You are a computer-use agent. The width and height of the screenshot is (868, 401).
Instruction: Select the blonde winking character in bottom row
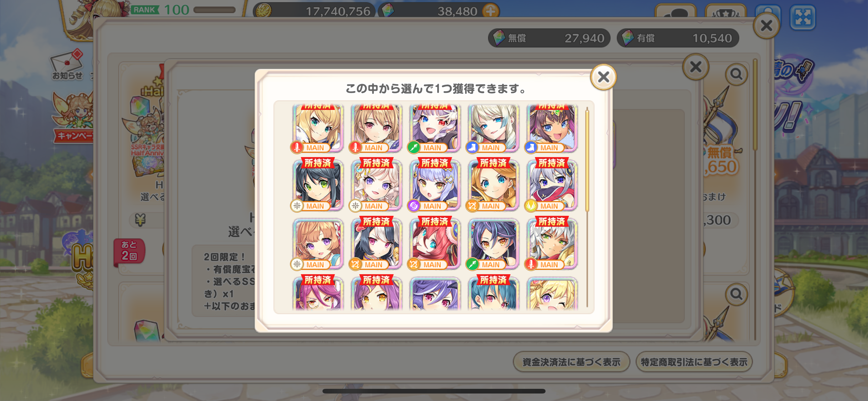[551, 294]
